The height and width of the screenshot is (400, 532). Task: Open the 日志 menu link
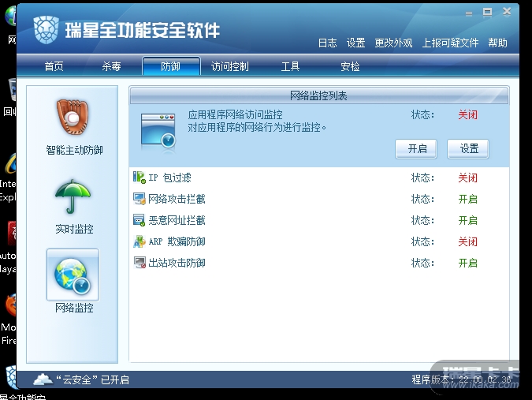327,43
